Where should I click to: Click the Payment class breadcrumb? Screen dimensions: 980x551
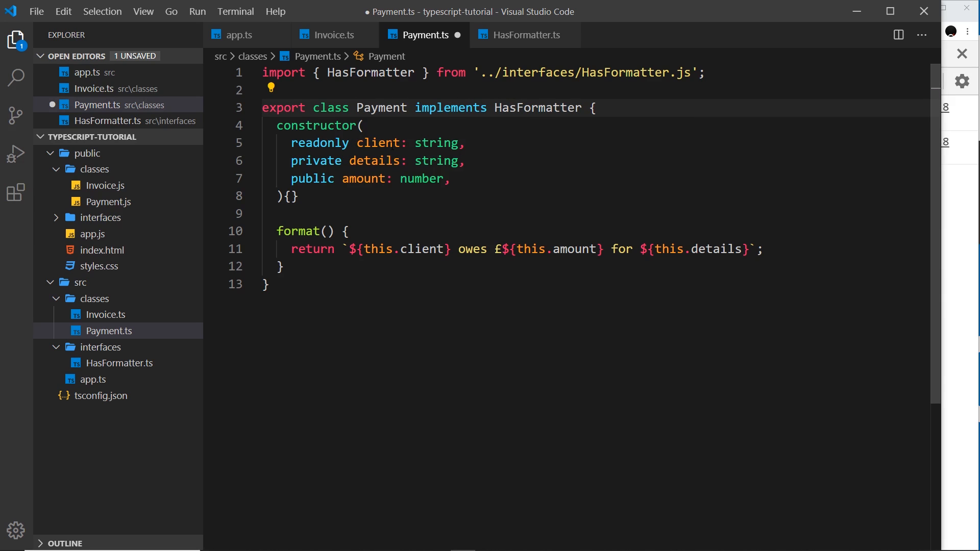coord(386,56)
